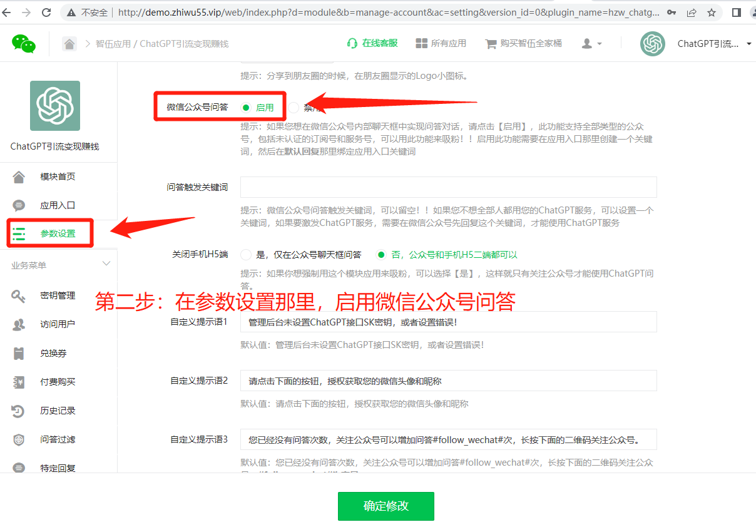Click the hint mentioning 朋友圈显示的Logo小图标
The height and width of the screenshot is (532, 756).
pos(354,76)
